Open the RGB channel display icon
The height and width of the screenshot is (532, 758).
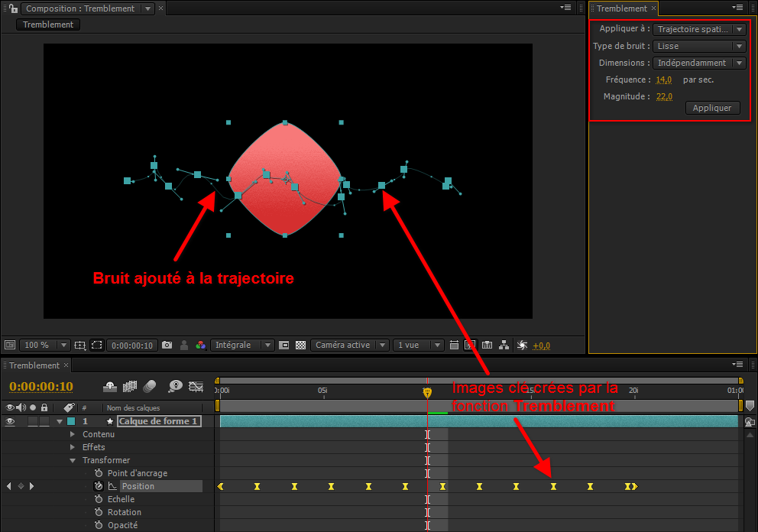(200, 345)
